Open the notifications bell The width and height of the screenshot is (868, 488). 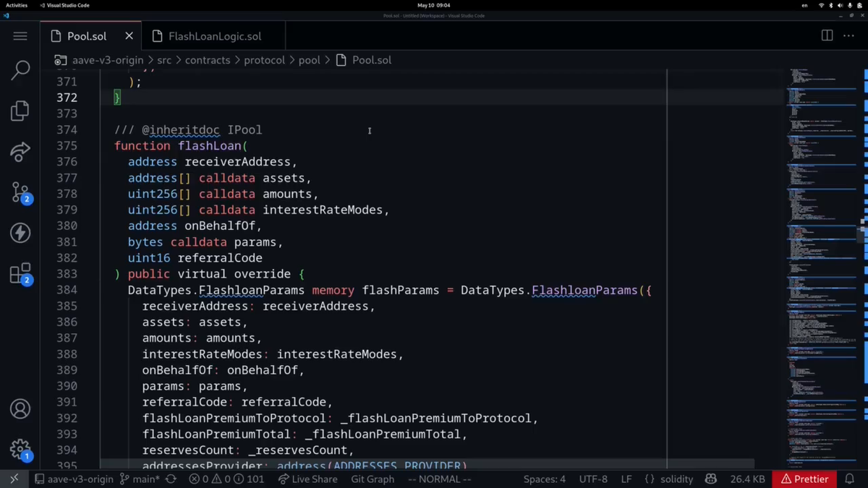(x=849, y=479)
